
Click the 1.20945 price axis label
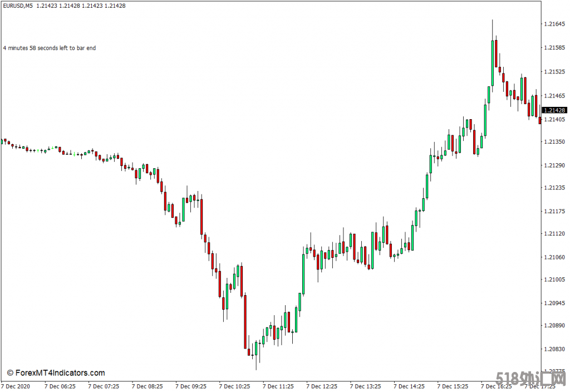[555, 303]
